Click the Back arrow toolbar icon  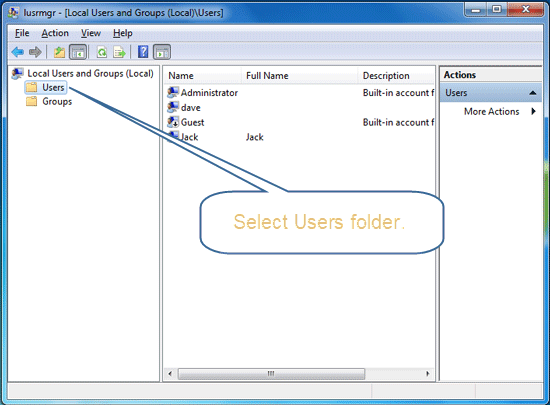[x=18, y=52]
